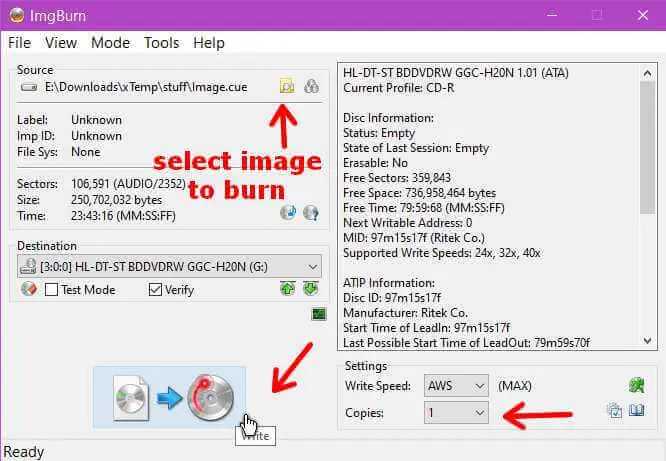
Task: Click the 'MID: 97m15s17f (Ritek Co.)' line
Action: pyautogui.click(x=414, y=238)
